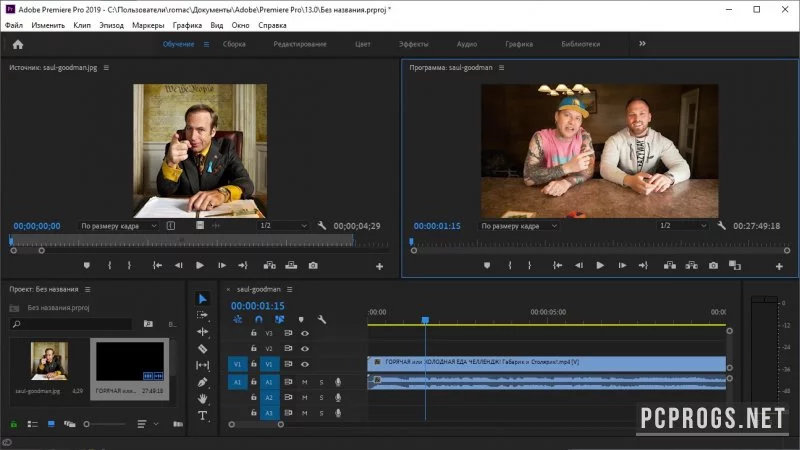Image resolution: width=800 pixels, height=450 pixels.
Task: Open timeline saul-goodman panel menu
Action: tap(290, 289)
